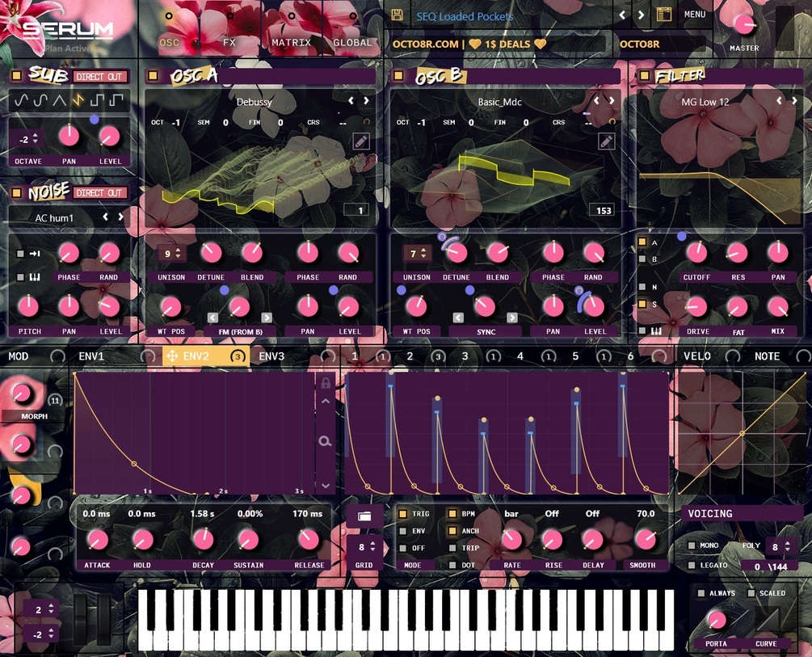Toggle the SUB oscillator on/off

point(17,76)
